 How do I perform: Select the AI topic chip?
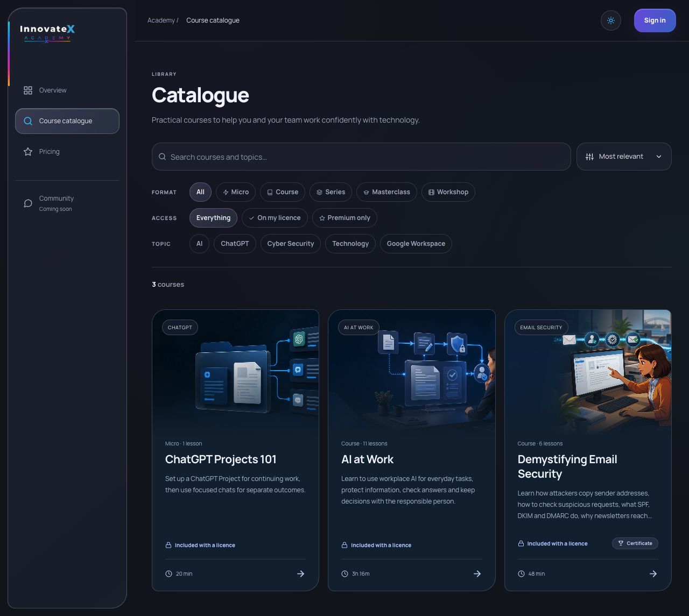point(199,244)
